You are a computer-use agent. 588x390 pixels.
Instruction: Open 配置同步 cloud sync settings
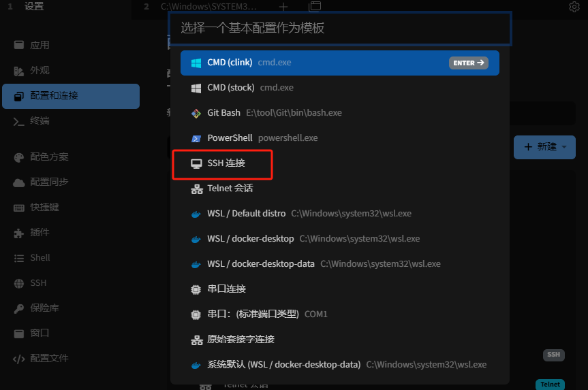tap(49, 182)
